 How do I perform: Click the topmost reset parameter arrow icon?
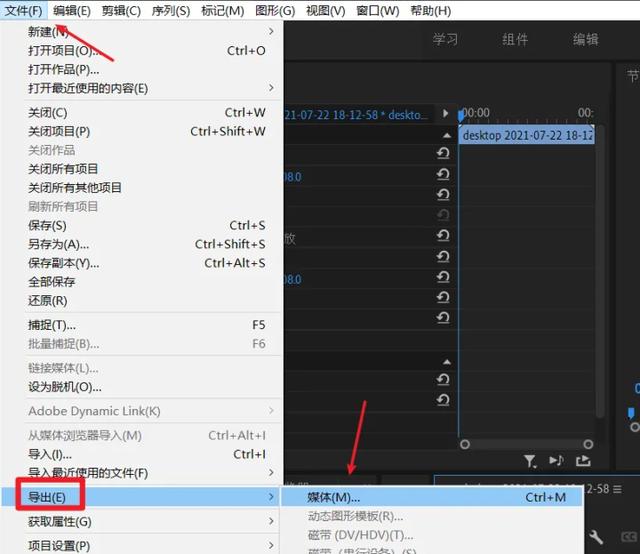pyautogui.click(x=443, y=153)
